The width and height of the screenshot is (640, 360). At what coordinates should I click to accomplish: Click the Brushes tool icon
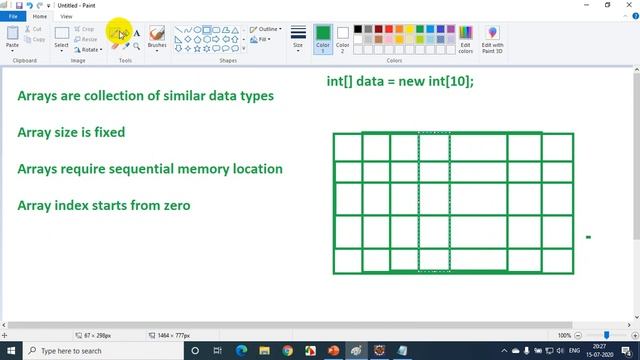click(x=157, y=33)
